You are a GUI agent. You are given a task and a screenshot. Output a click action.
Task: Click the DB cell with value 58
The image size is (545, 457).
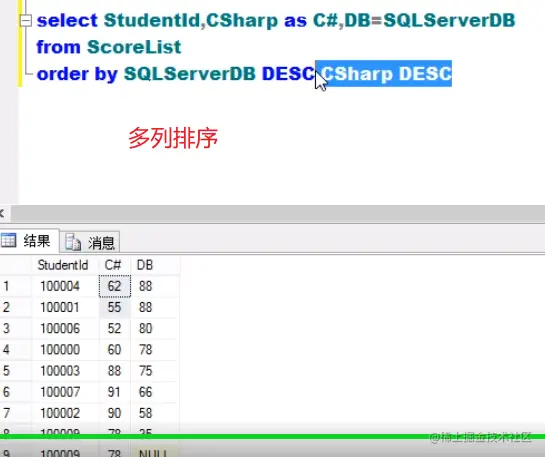(155, 413)
